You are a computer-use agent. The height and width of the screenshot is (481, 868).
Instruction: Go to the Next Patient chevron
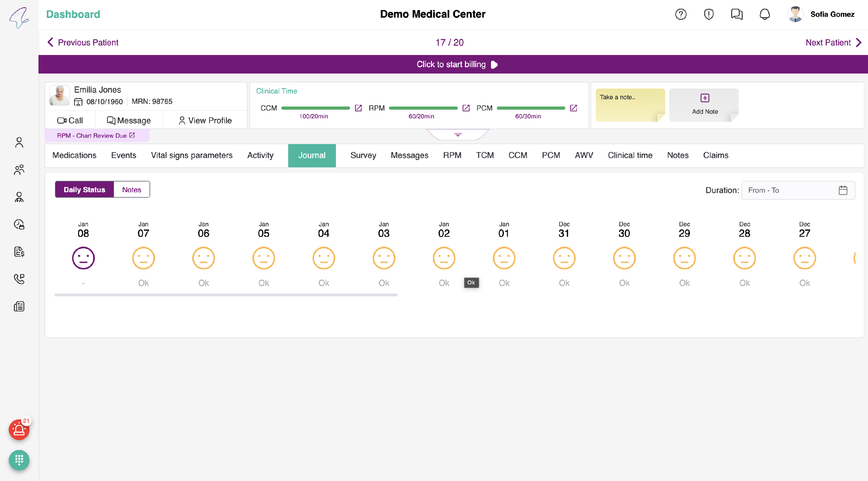858,43
